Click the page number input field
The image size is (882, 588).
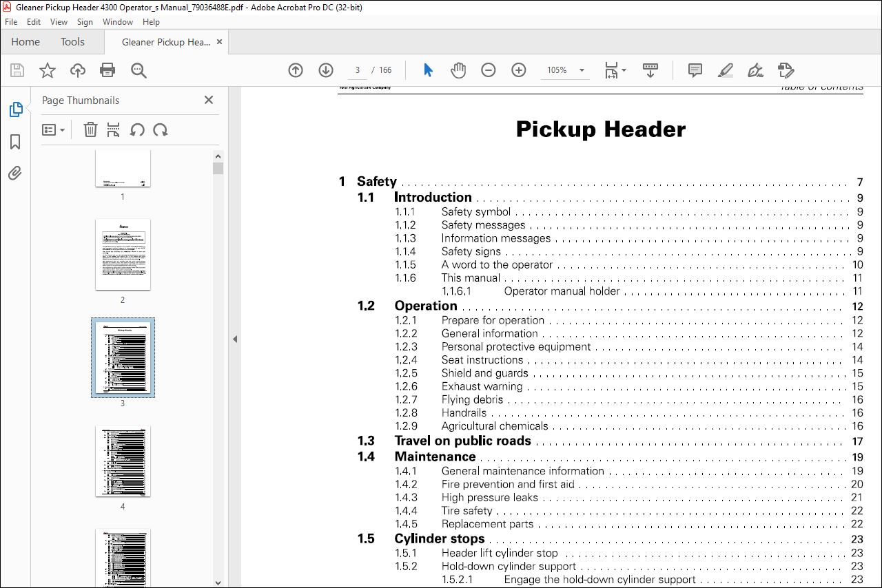(357, 70)
